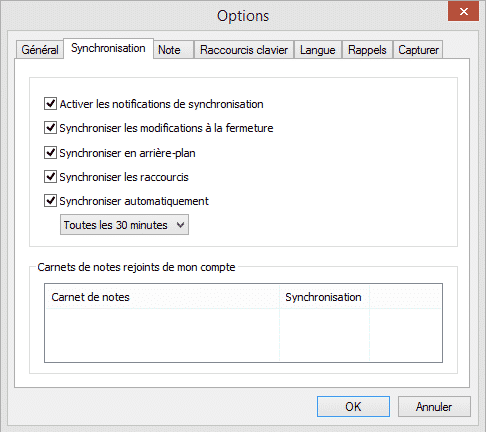Expand the Toutes les 30 minutes dropdown

[124, 225]
